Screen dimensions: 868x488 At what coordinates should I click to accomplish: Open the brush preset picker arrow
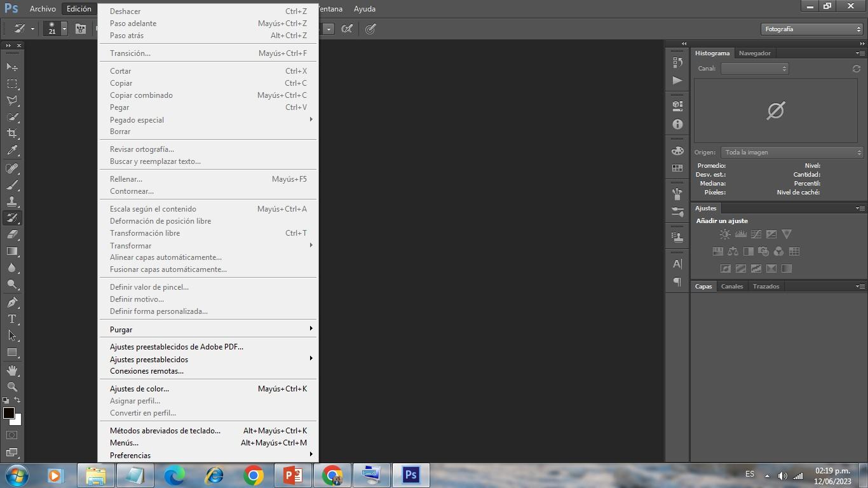(x=64, y=29)
